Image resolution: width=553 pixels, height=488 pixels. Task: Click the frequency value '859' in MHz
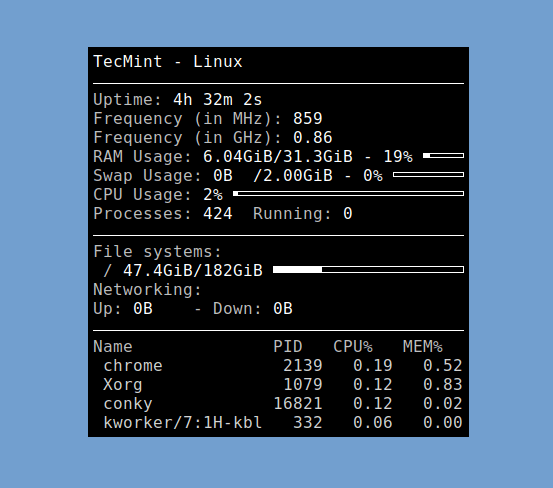pos(308,118)
